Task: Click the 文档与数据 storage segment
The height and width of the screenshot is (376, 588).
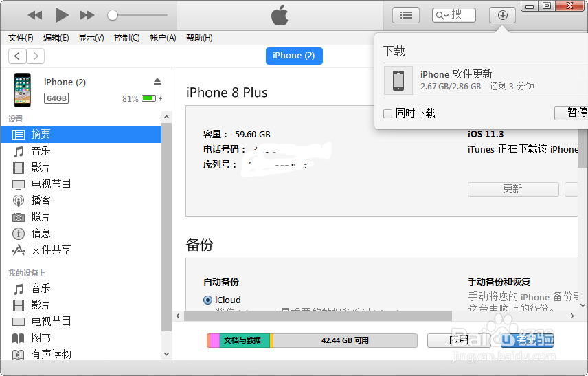Action: click(245, 340)
